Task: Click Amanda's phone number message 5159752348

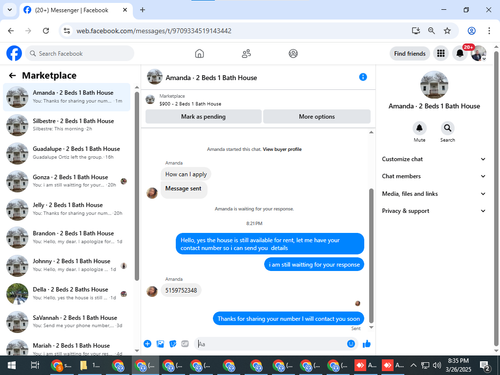Action: click(181, 290)
